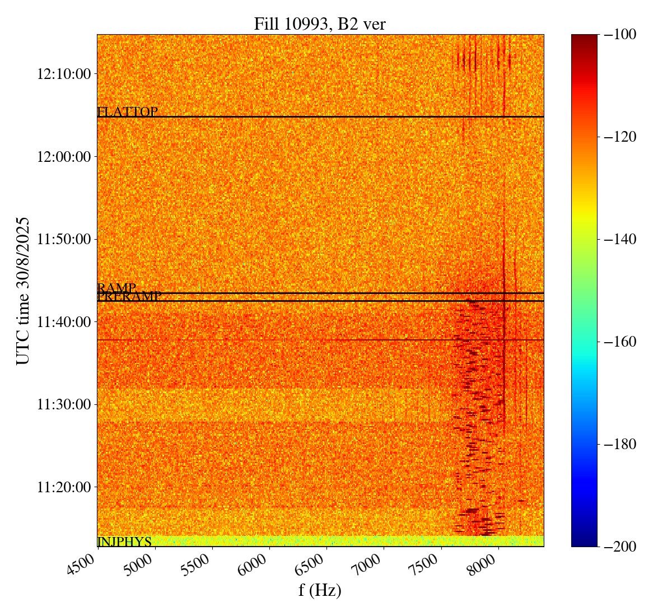Click the 11:30:00 time tick label
The width and height of the screenshot is (672, 616).
tap(63, 404)
